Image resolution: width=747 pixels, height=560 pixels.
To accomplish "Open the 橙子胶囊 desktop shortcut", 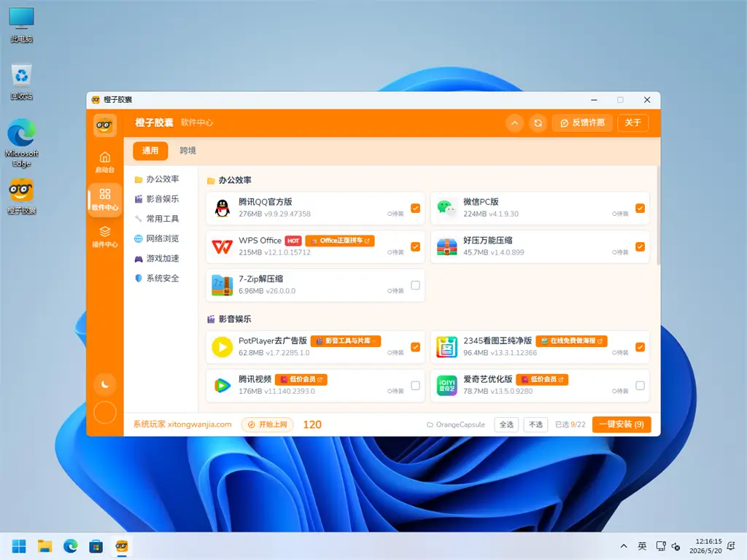I will [21, 196].
